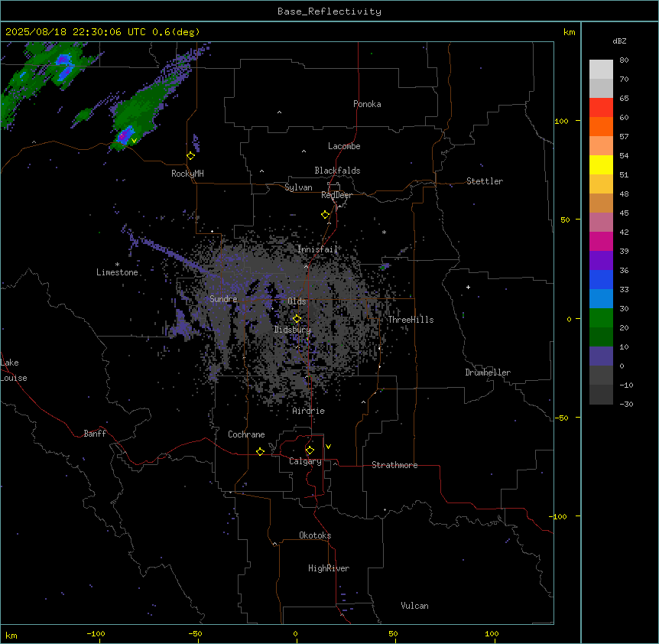The width and height of the screenshot is (659, 644).
Task: Click the white 80 dBZ legend swatch
Action: (x=601, y=70)
